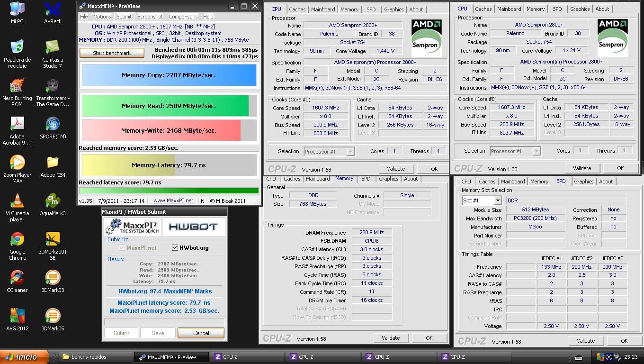Click the Memory-Copy result bar

click(x=169, y=75)
